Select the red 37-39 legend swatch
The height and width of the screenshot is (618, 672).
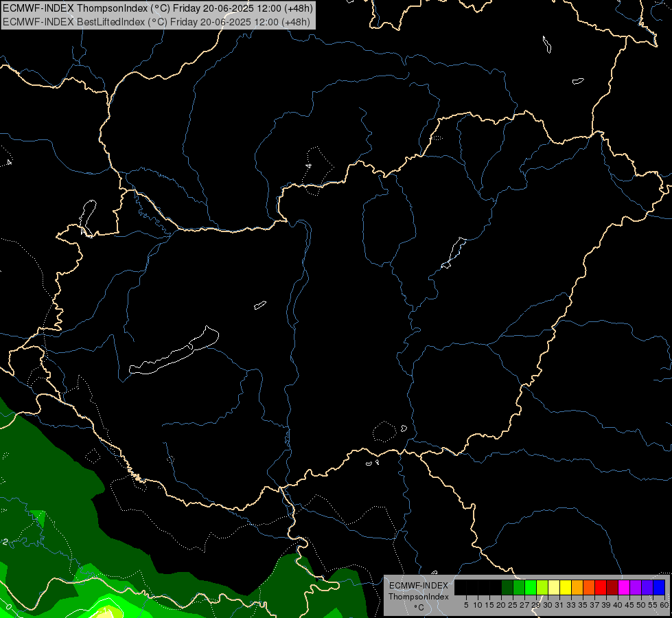tap(601, 587)
